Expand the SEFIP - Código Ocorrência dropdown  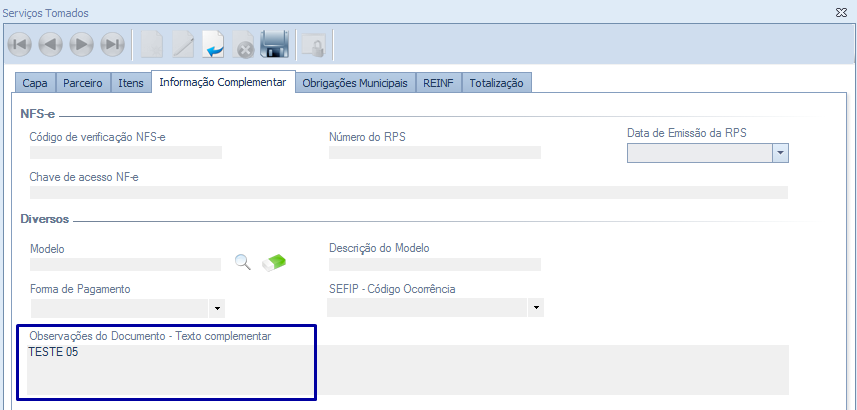[x=536, y=308]
